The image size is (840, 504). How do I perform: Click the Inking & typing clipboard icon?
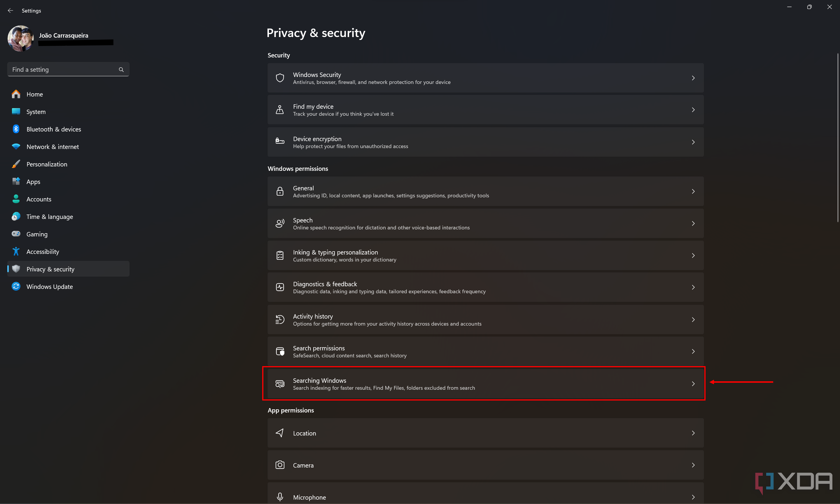coord(280,255)
